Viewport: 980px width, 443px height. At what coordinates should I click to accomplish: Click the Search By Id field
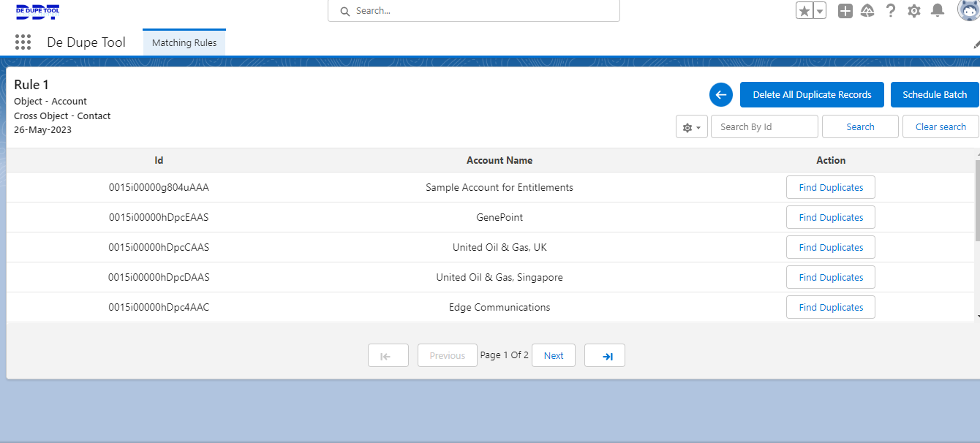point(764,126)
